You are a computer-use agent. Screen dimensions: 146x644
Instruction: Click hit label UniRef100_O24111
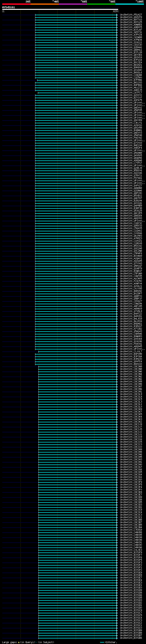pos(131,42)
